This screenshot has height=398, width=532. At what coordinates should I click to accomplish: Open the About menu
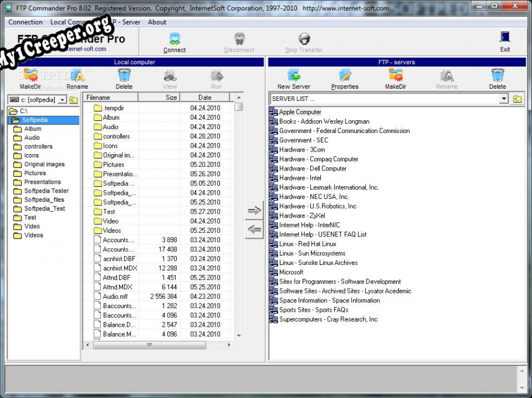157,22
